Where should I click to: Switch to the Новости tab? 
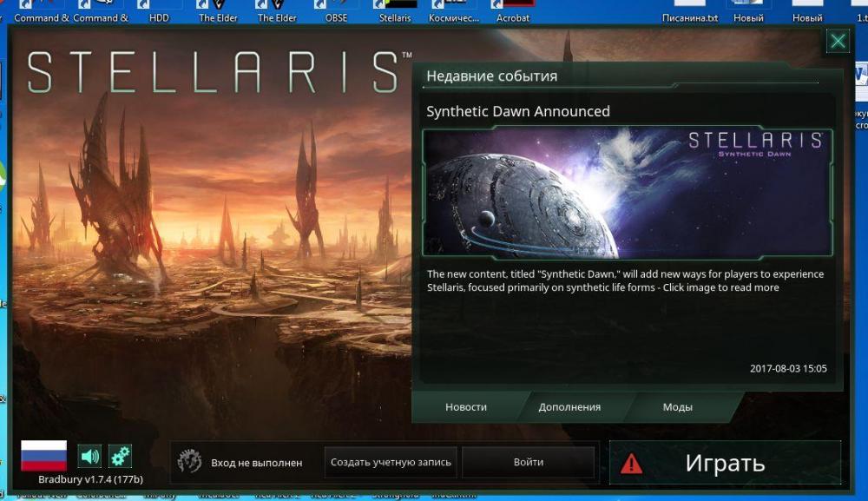(466, 407)
